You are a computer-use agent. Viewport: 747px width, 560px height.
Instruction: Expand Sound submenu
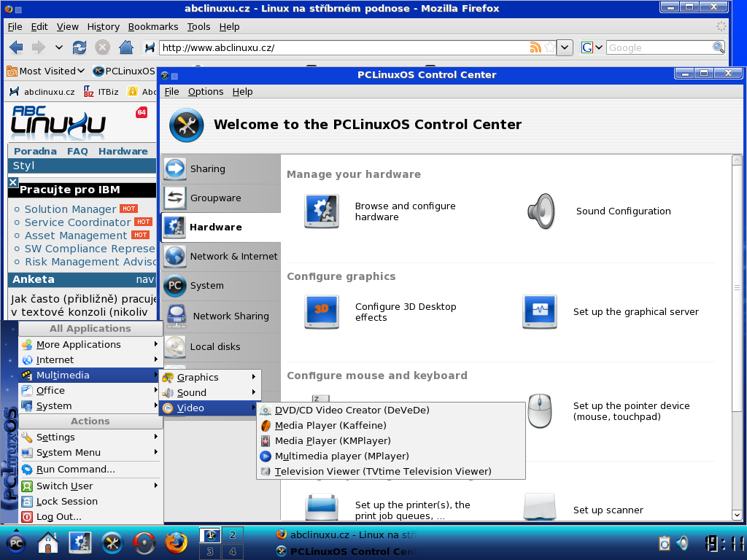tap(210, 392)
